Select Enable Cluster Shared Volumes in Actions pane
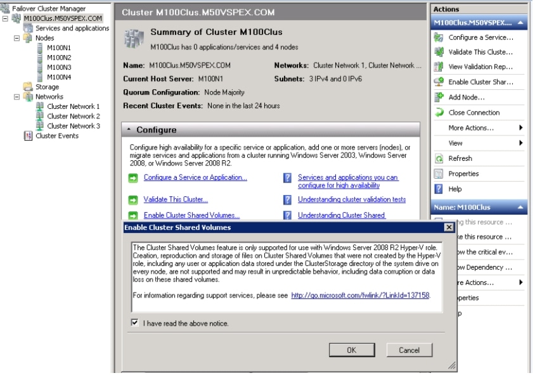 coord(480,82)
